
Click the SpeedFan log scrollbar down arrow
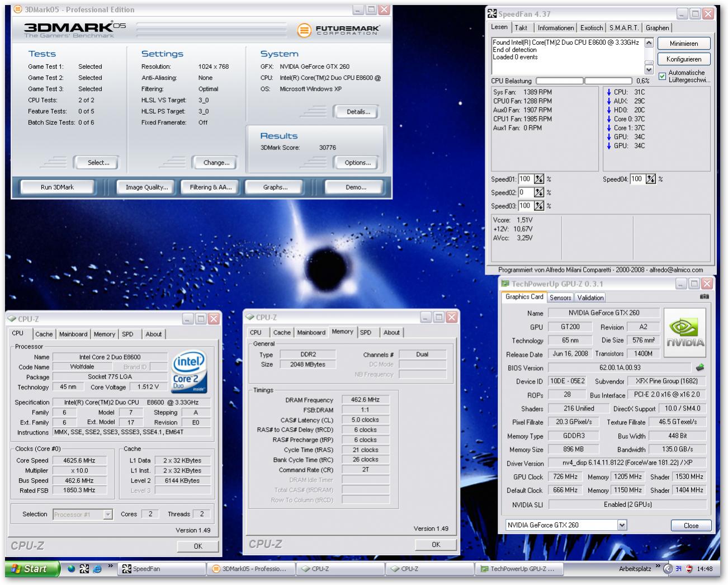click(649, 69)
